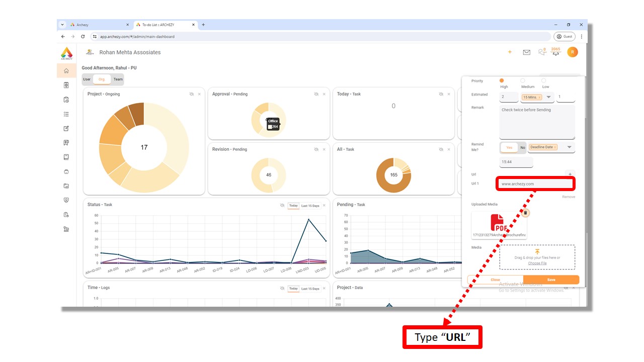
Task: Close the Project - Ongoing widget
Action: (x=199, y=94)
